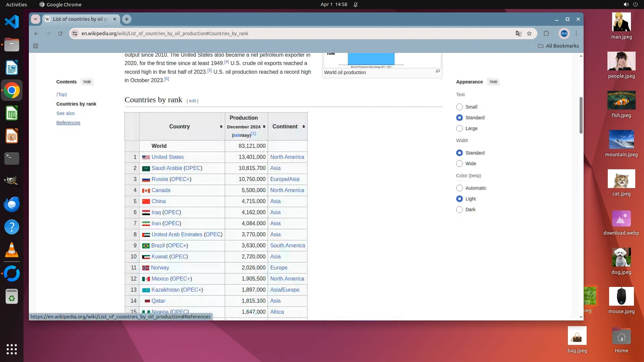Enable Dark color mode

tap(460, 209)
